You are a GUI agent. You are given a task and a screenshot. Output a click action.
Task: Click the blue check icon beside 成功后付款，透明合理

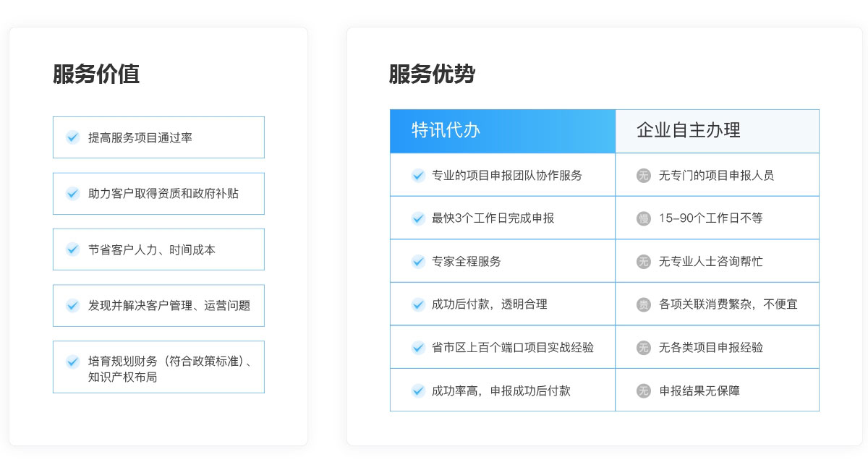point(418,304)
